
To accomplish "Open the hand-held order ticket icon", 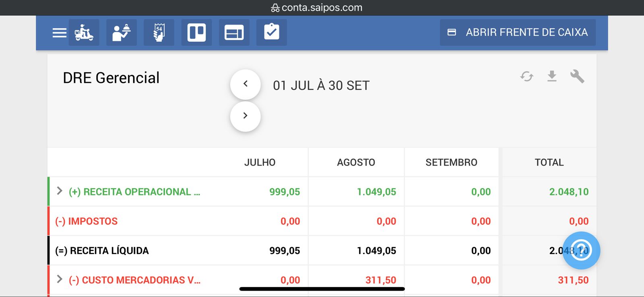I will pos(159,33).
